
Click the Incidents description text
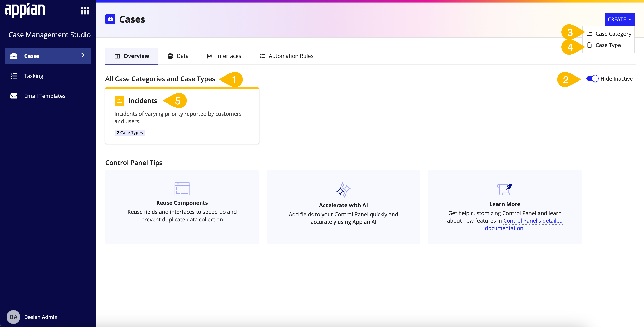pyautogui.click(x=178, y=118)
